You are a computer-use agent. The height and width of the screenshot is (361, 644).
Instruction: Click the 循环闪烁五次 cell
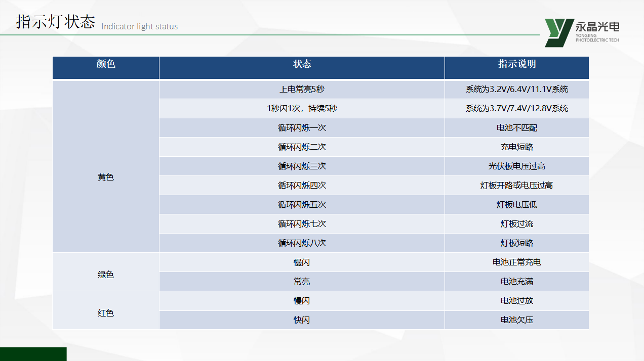(302, 205)
